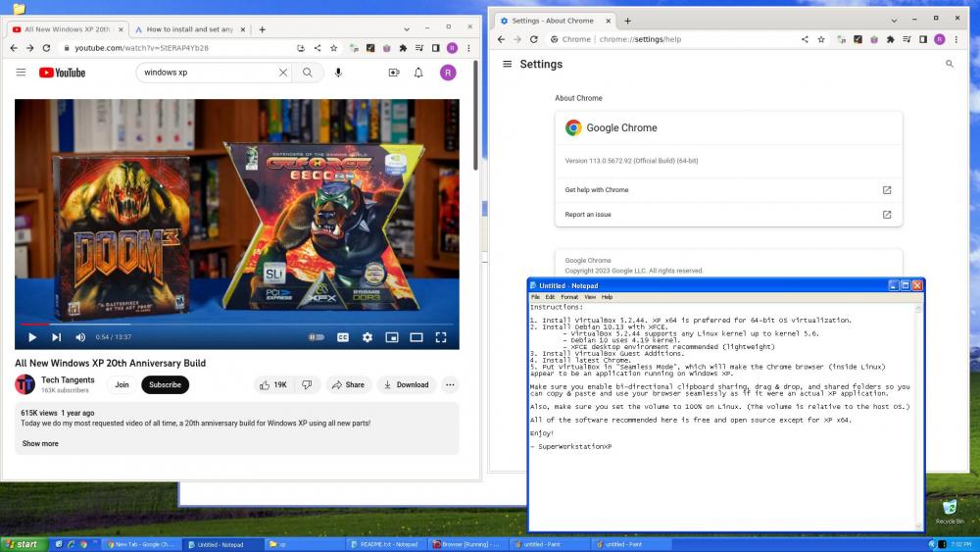980x552 pixels.
Task: Open tab search dropdown in Settings window
Action: click(894, 20)
